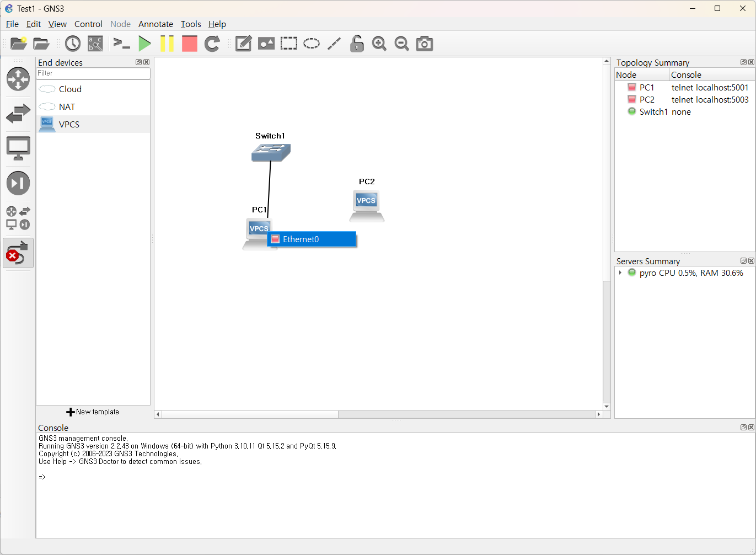
Task: Close the Topology Summary panel
Action: [x=751, y=62]
